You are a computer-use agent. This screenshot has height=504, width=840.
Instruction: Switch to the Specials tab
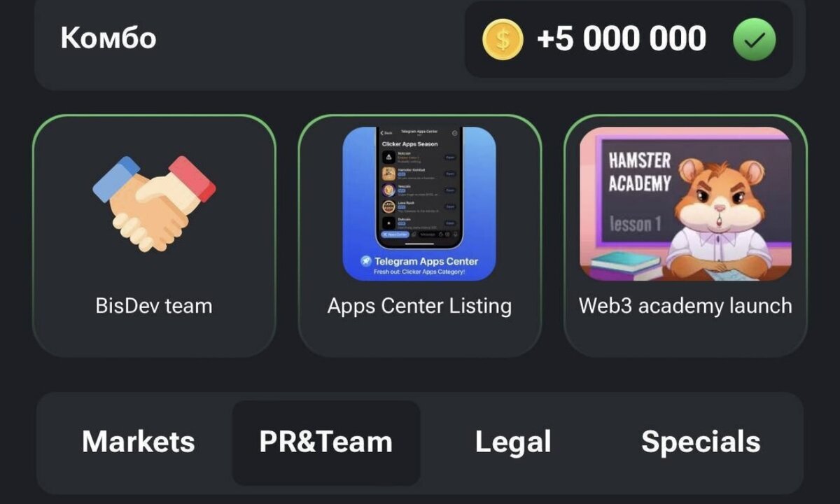pyautogui.click(x=701, y=442)
